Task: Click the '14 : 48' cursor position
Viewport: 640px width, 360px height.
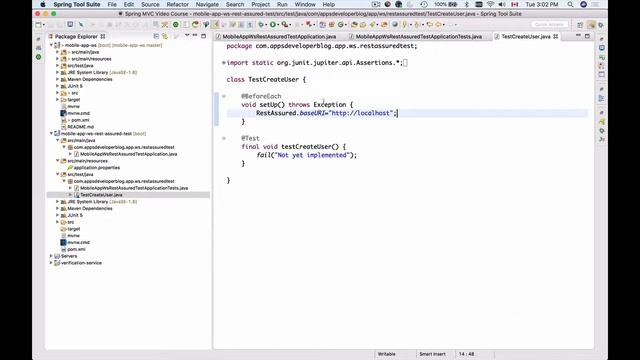Action: click(x=467, y=354)
